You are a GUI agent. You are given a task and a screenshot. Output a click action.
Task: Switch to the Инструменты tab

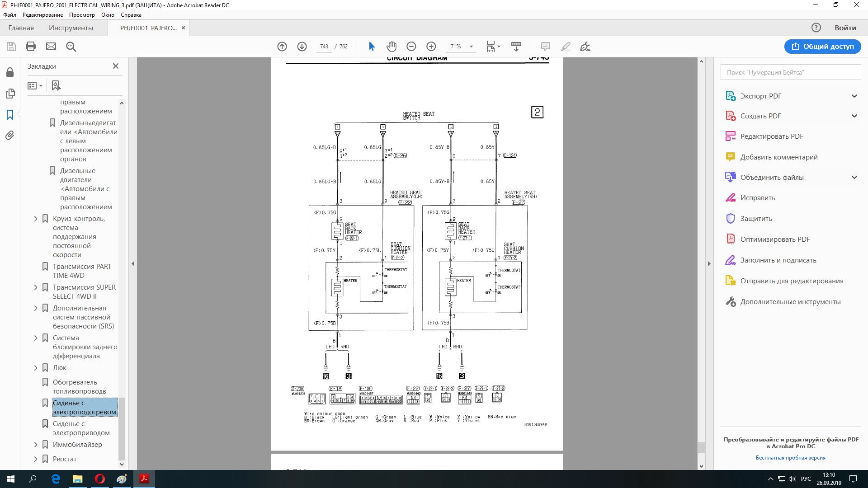[71, 28]
